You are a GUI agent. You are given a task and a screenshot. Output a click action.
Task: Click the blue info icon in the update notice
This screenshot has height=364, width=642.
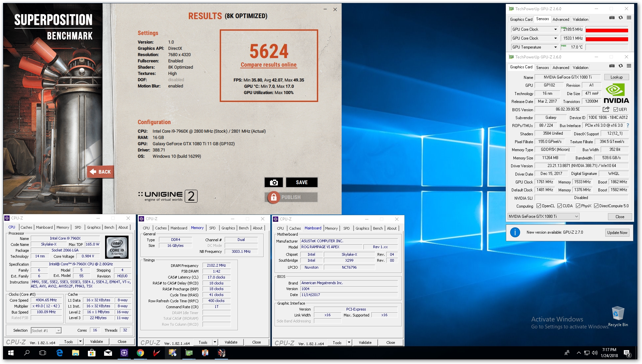(515, 232)
